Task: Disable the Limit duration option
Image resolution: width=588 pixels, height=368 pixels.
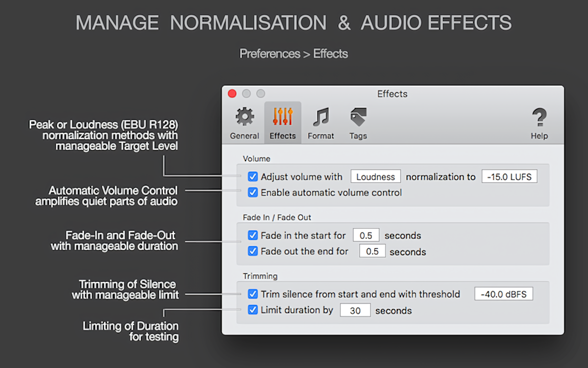Action: click(253, 310)
